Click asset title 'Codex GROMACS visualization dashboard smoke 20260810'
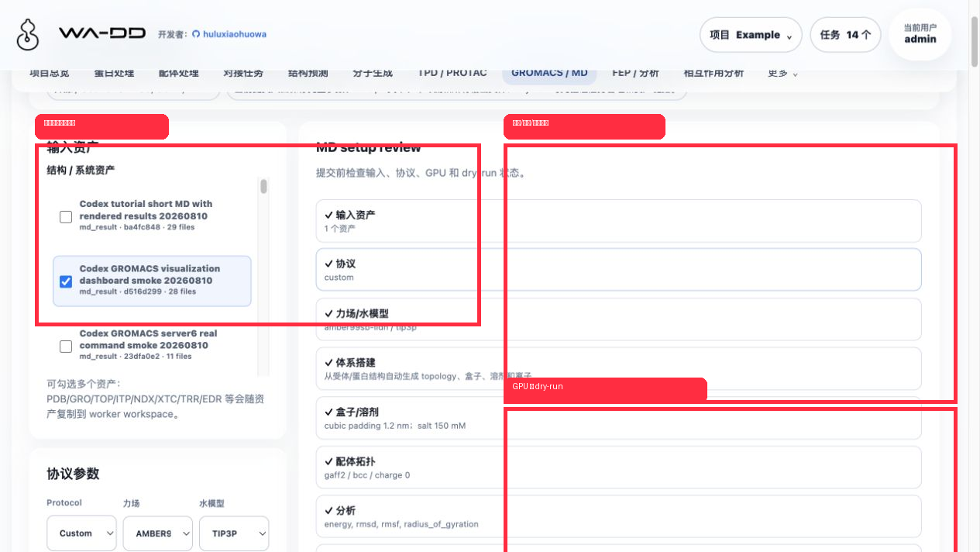Screen dimensions: 980x552 coord(150,274)
